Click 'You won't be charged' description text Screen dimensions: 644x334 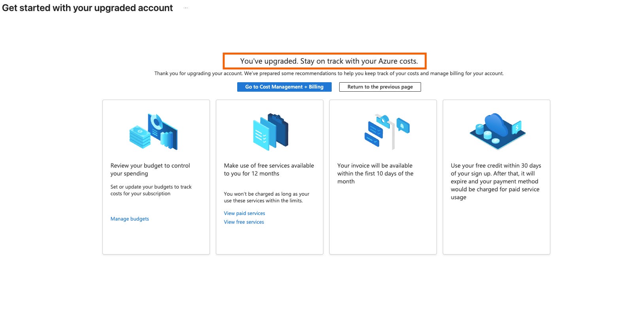266,197
